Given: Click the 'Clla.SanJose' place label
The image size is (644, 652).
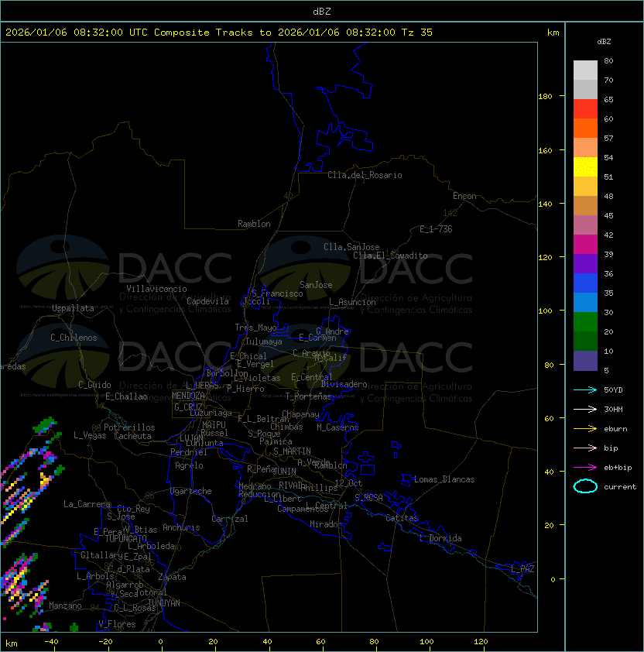Looking at the screenshot, I should (x=351, y=247).
